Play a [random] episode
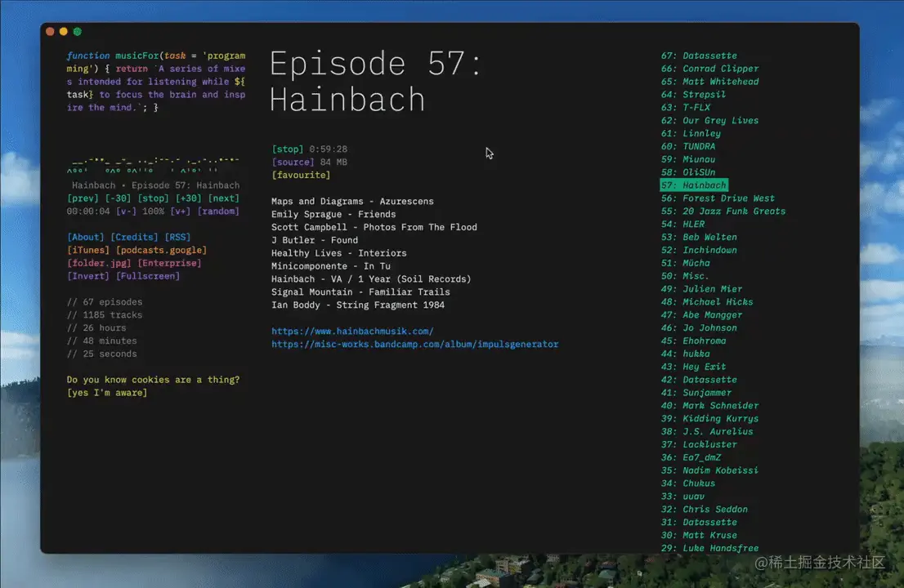Viewport: 904px width, 588px height. pyautogui.click(x=218, y=212)
